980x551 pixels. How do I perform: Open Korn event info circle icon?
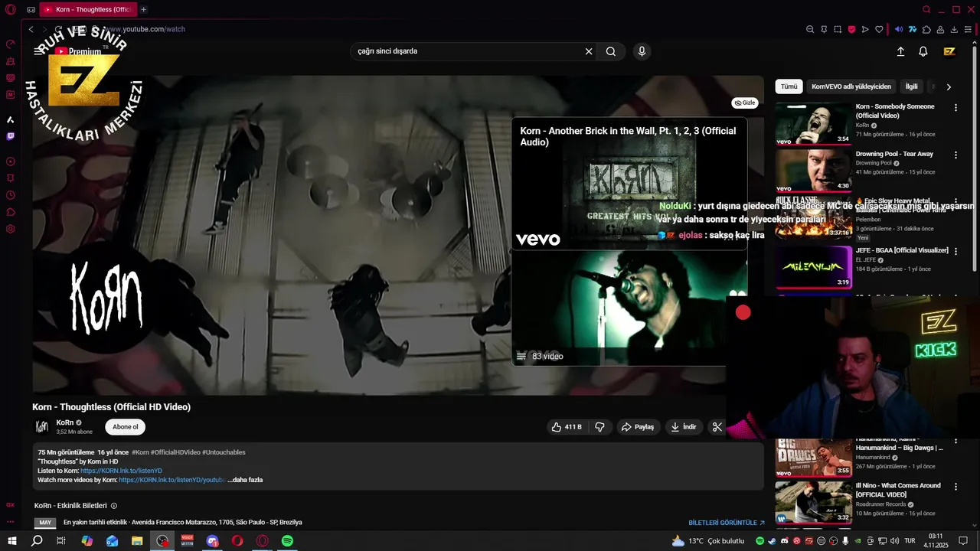point(114,506)
